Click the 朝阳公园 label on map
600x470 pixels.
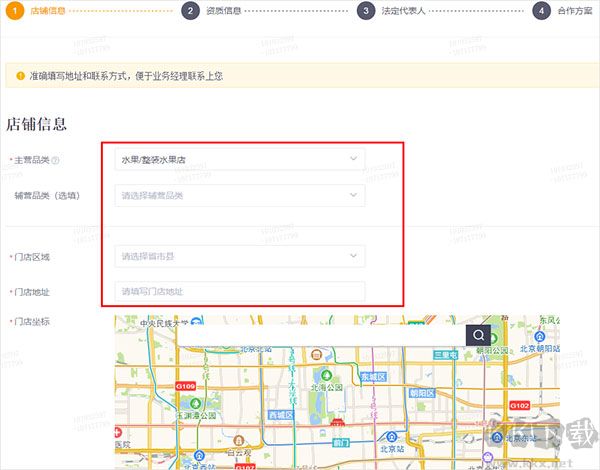[x=492, y=350]
